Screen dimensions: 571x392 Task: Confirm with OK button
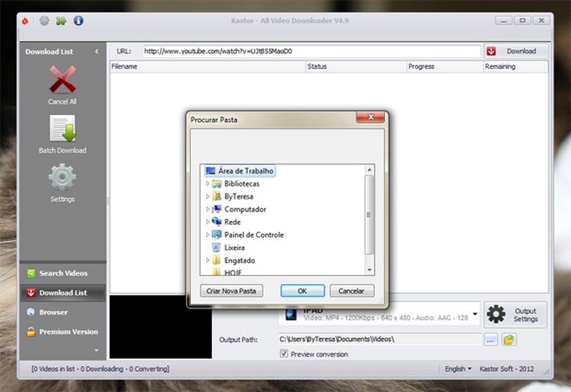[302, 291]
